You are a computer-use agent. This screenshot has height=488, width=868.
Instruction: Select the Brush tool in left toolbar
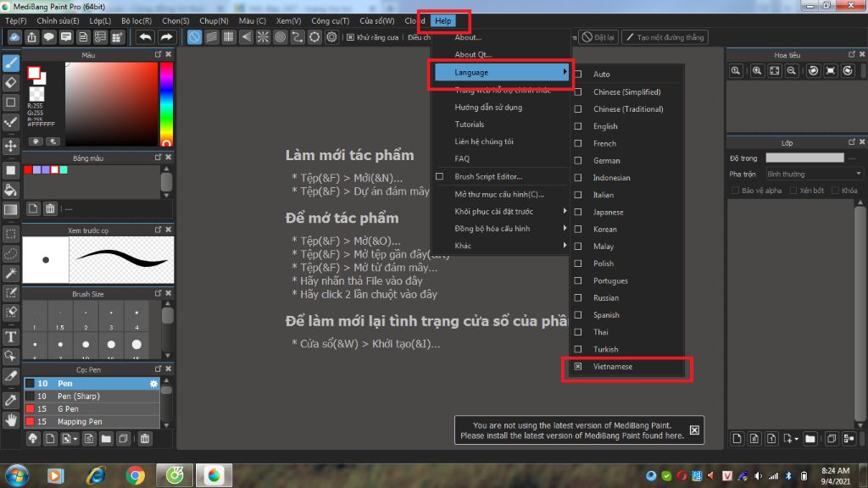coord(10,63)
